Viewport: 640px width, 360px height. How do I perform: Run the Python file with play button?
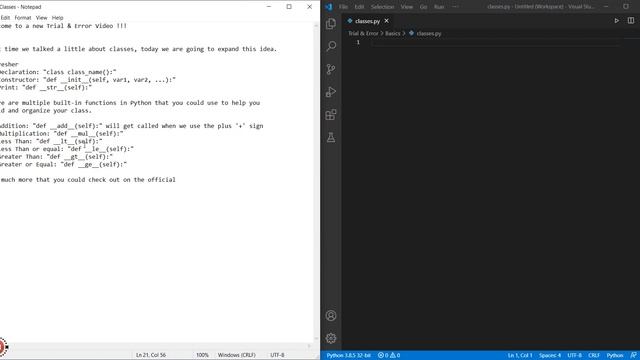pos(616,21)
